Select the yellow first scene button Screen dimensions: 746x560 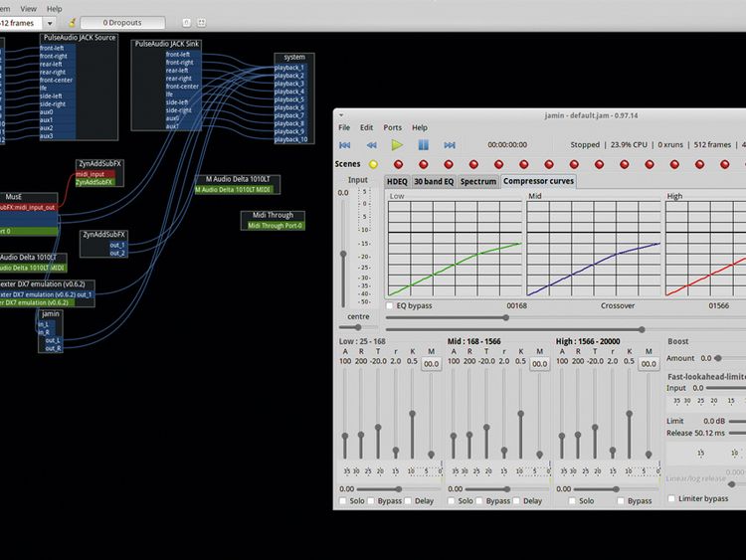click(x=373, y=164)
